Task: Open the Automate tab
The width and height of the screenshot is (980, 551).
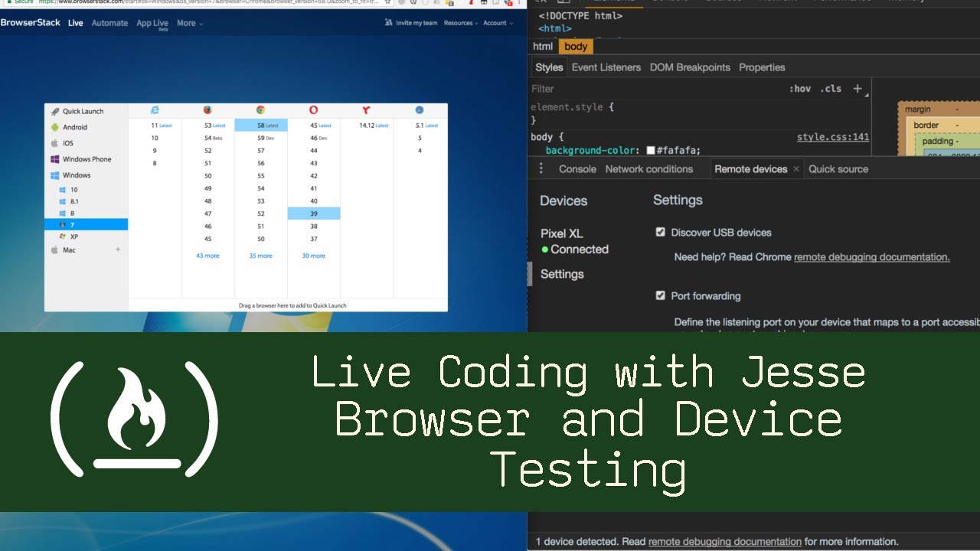Action: point(109,23)
